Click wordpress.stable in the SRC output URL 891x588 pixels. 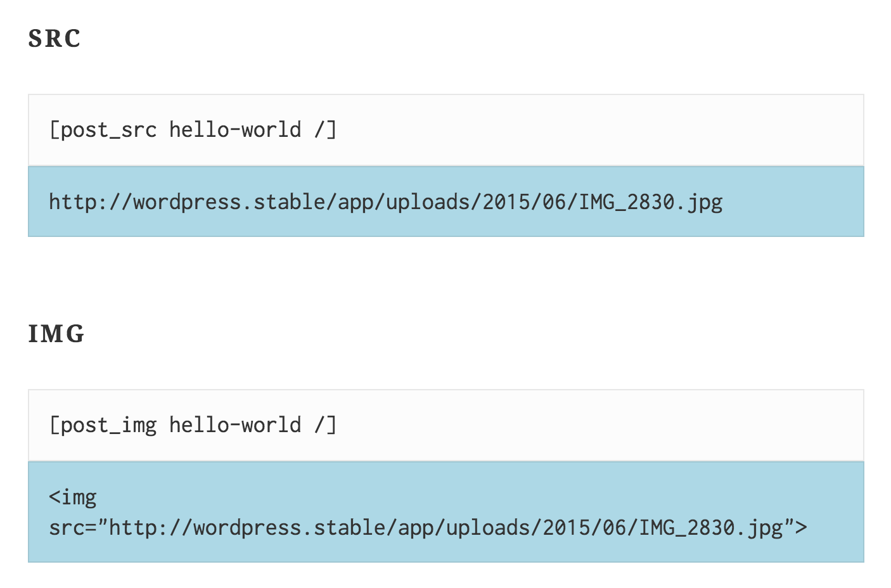pyautogui.click(x=229, y=202)
